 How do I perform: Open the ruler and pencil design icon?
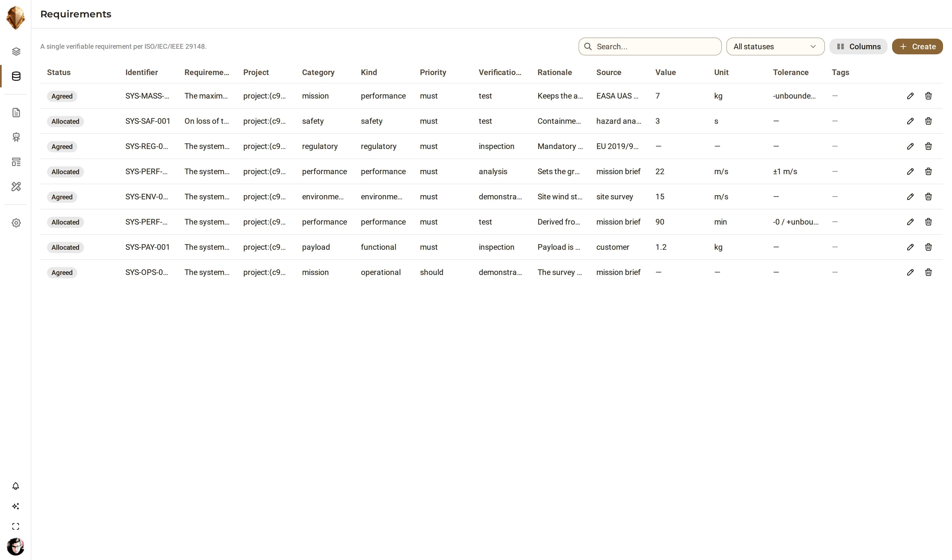(16, 187)
